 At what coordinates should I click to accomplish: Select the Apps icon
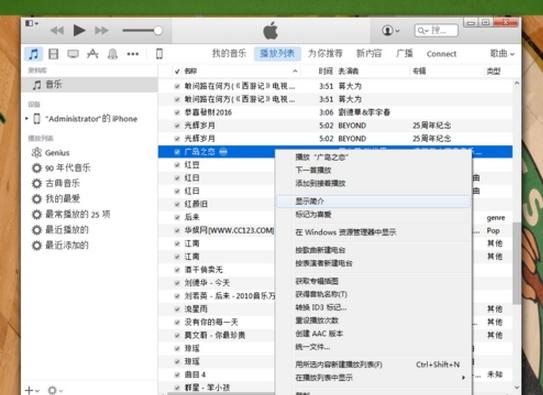tap(92, 54)
